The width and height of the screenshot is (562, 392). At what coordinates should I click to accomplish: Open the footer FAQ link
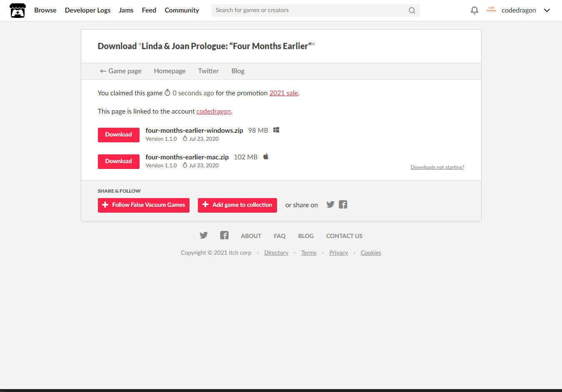tap(280, 236)
